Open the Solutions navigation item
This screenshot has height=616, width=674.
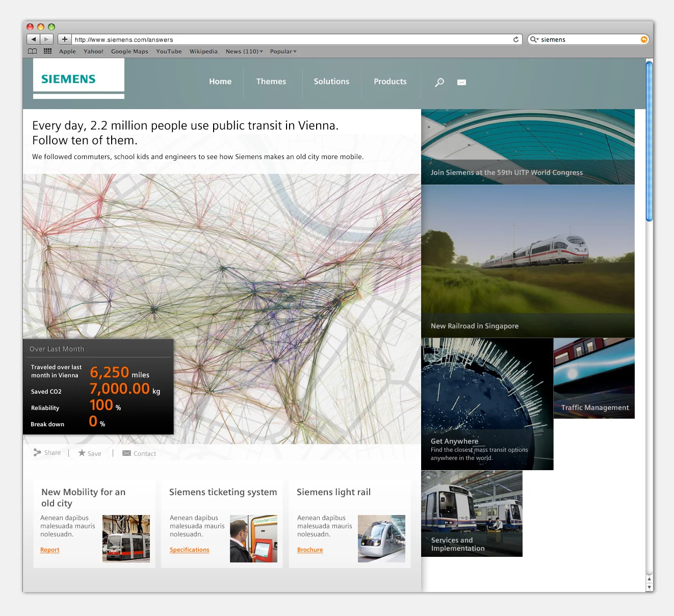click(331, 82)
